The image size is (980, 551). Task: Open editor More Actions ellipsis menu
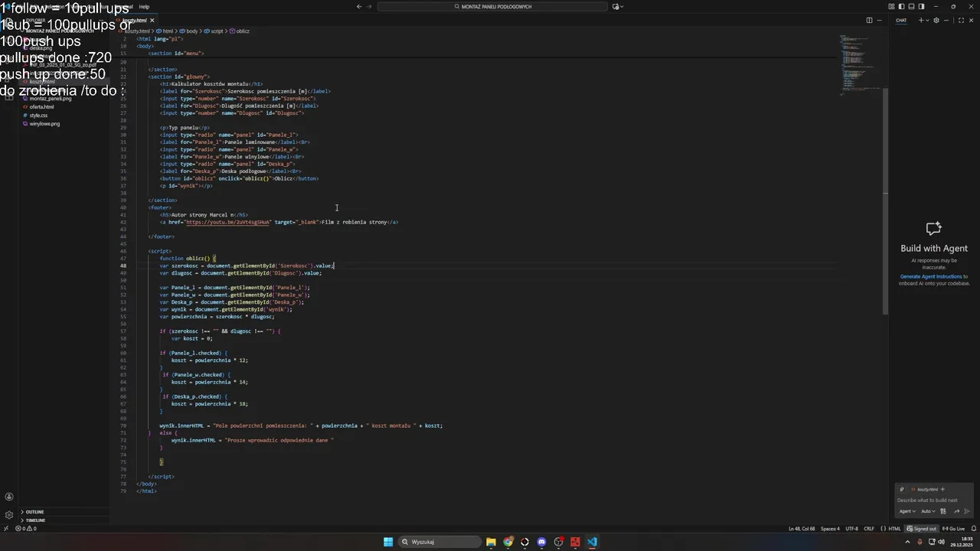(879, 20)
